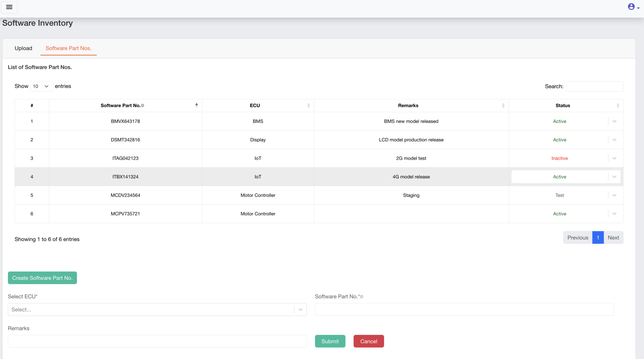This screenshot has width=644, height=359.
Task: Go to Next page in pagination
Action: tap(613, 238)
